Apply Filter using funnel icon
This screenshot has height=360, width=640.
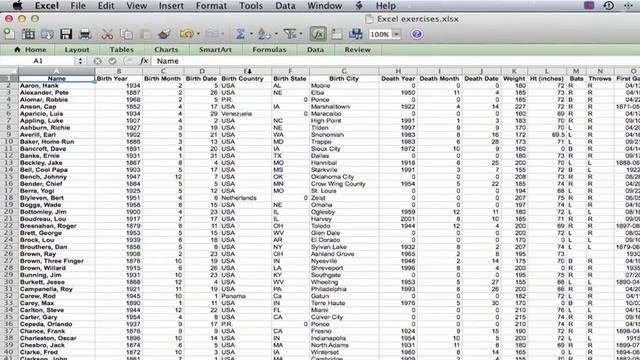289,34
